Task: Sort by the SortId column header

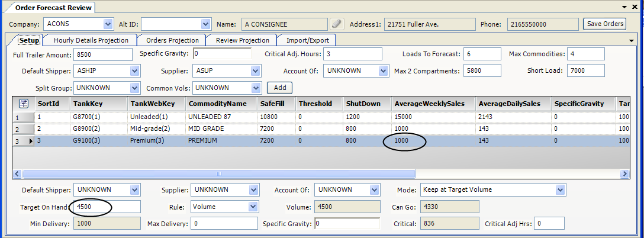Action: tap(53, 104)
